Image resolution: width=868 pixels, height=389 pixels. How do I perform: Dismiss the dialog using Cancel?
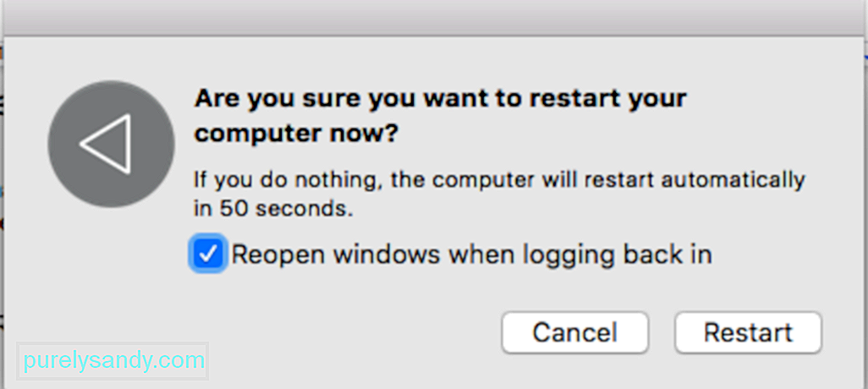tap(574, 332)
